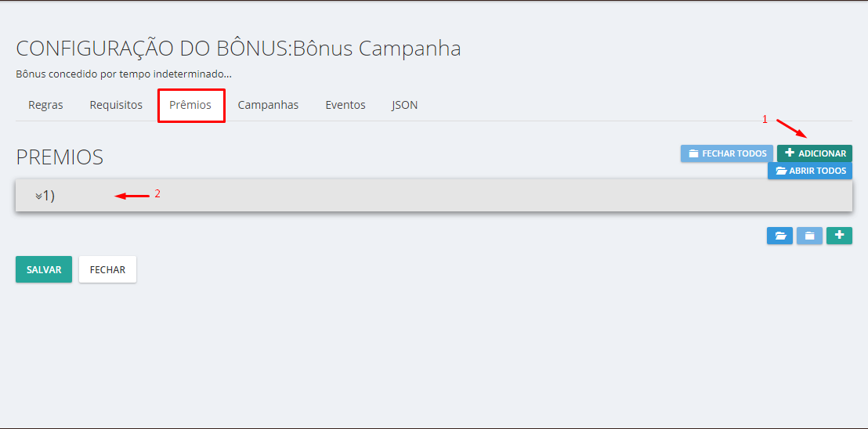
Task: Show the JSON tab
Action: click(404, 105)
